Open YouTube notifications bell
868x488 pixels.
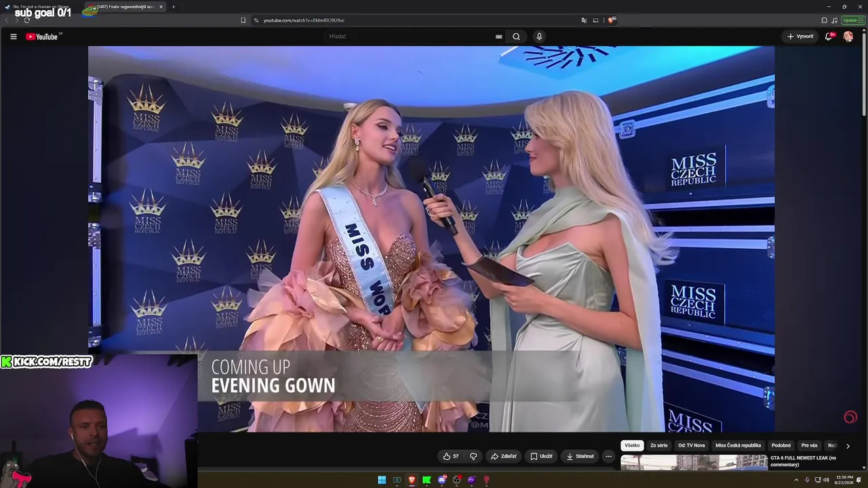(x=828, y=37)
